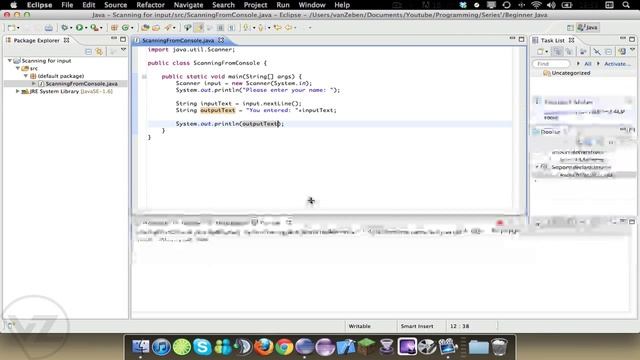Viewport: 640px width, 360px height.
Task: Click the red Terminate button in Console
Action: pyautogui.click(x=500, y=223)
